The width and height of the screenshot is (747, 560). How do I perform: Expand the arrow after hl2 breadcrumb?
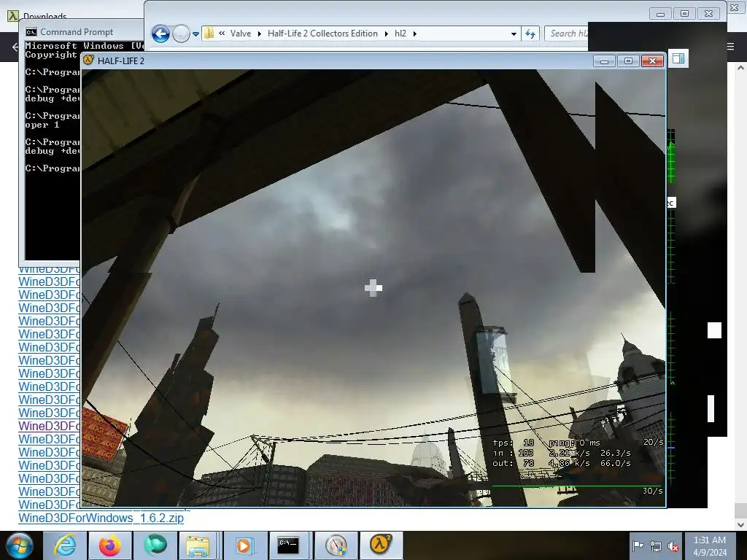coord(414,34)
